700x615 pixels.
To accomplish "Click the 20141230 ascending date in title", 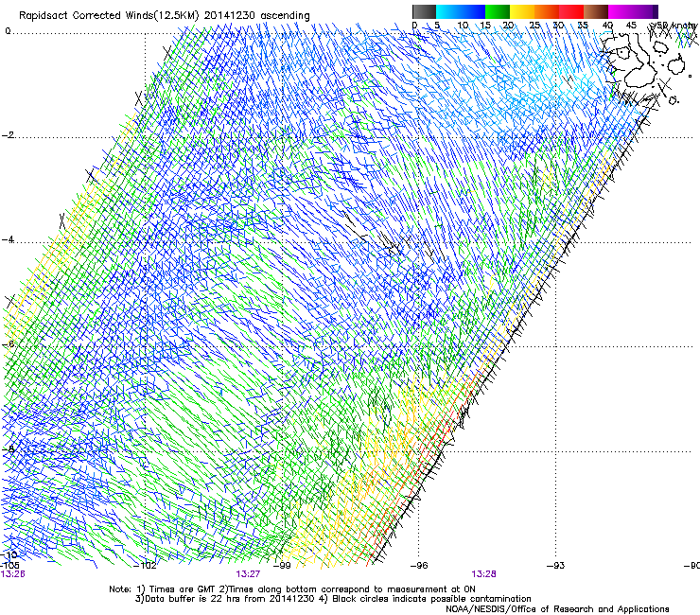I will [256, 15].
